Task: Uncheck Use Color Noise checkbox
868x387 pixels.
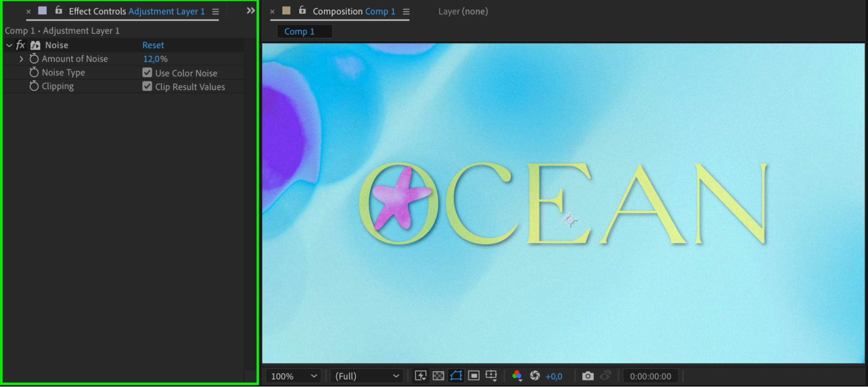Action: pyautogui.click(x=147, y=73)
